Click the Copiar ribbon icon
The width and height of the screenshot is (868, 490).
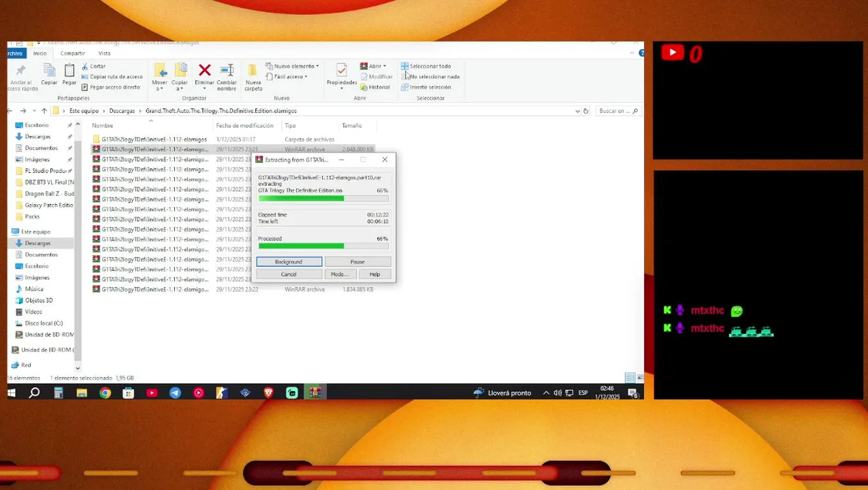[49, 71]
